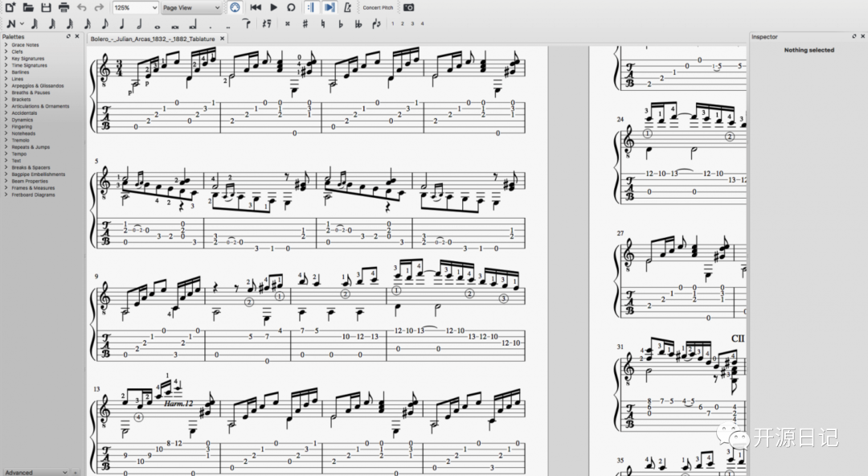This screenshot has height=476, width=868.
Task: Select the quarter note duration
Action: click(x=122, y=24)
